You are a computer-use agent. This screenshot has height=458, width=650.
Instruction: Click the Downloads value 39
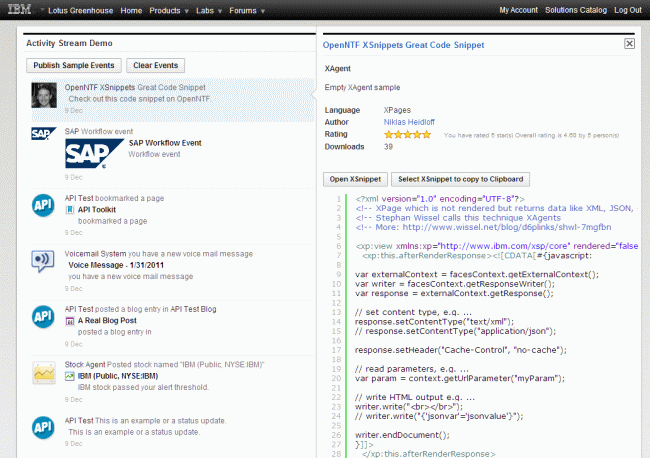point(388,147)
